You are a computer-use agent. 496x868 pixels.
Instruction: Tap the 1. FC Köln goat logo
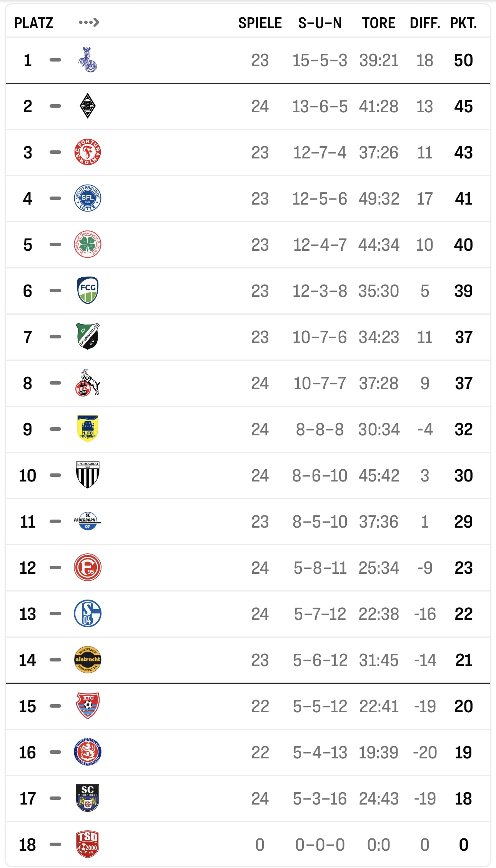(88, 383)
